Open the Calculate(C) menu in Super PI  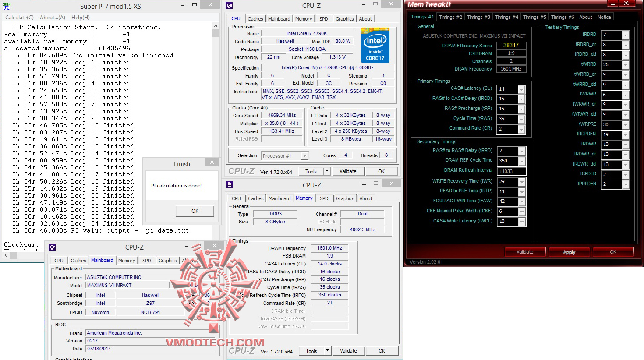pos(19,18)
